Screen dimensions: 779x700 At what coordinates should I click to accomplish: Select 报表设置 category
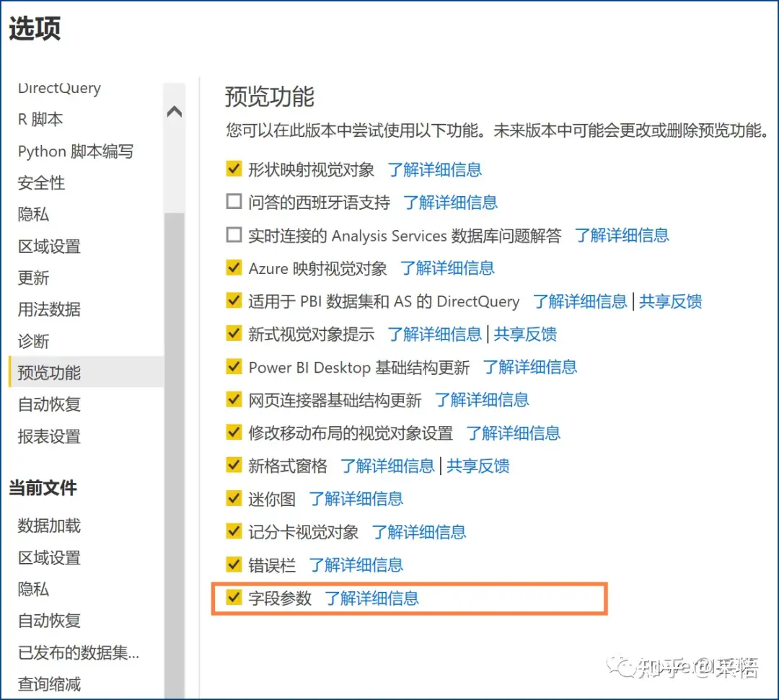click(49, 436)
